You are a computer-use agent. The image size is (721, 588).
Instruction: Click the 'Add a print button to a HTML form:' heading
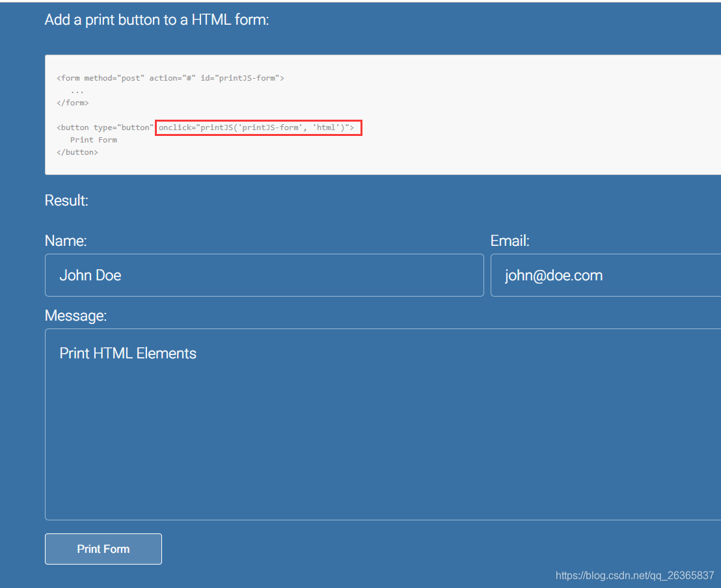157,20
